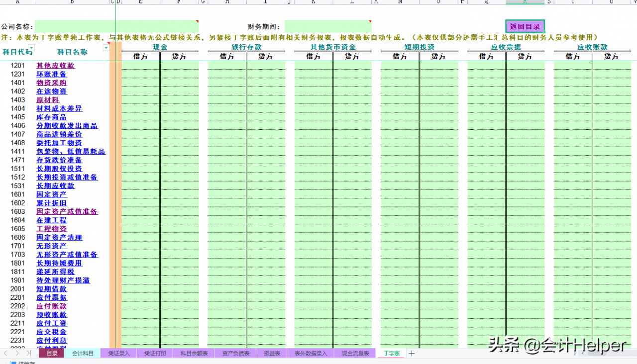
Task: Open the 凭证录入 sheet tab
Action: (x=118, y=354)
